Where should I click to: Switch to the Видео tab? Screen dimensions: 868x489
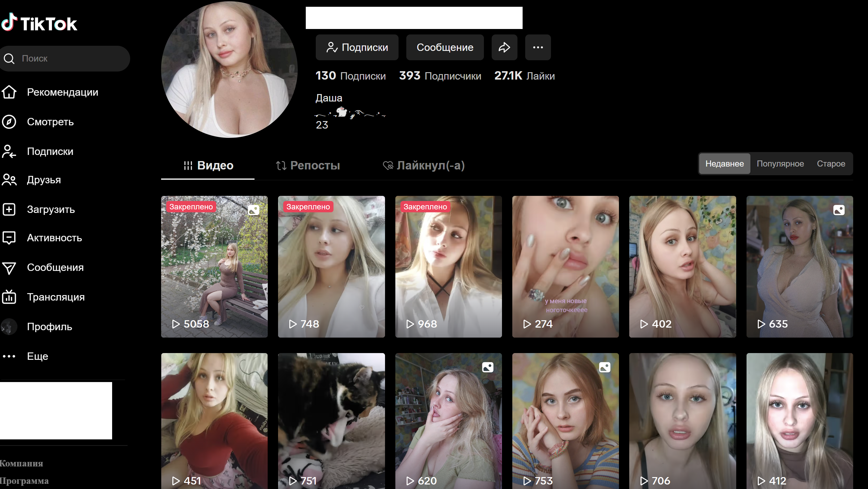pos(208,165)
